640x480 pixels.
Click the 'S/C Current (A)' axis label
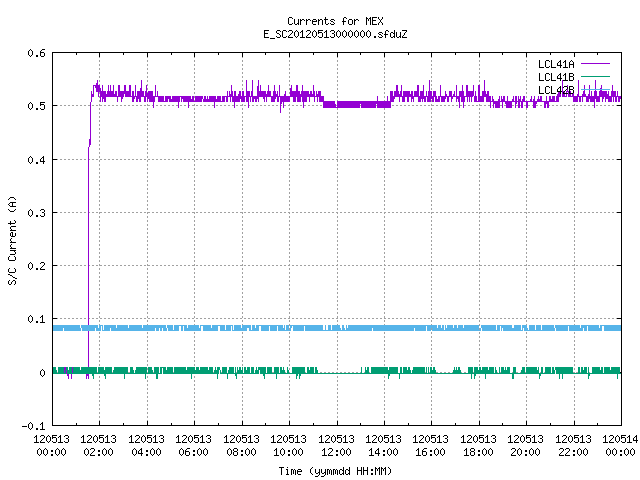click(x=12, y=240)
